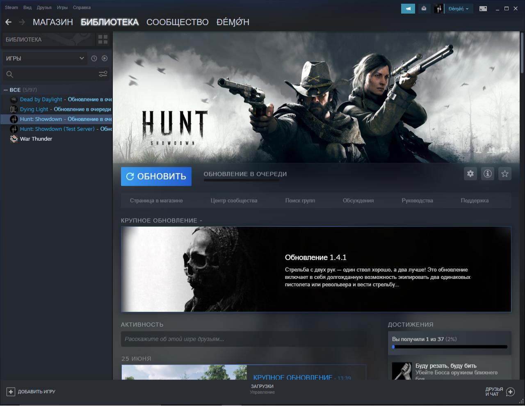The height and width of the screenshot is (420, 525).
Task: Open Поиск групп link
Action: [x=300, y=201]
